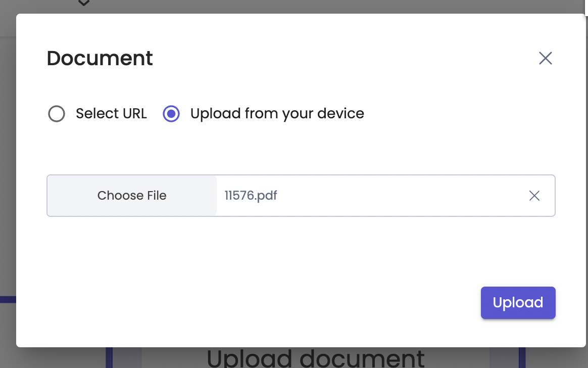Image resolution: width=588 pixels, height=368 pixels.
Task: Click the 11576.pdf file name
Action: click(x=251, y=196)
